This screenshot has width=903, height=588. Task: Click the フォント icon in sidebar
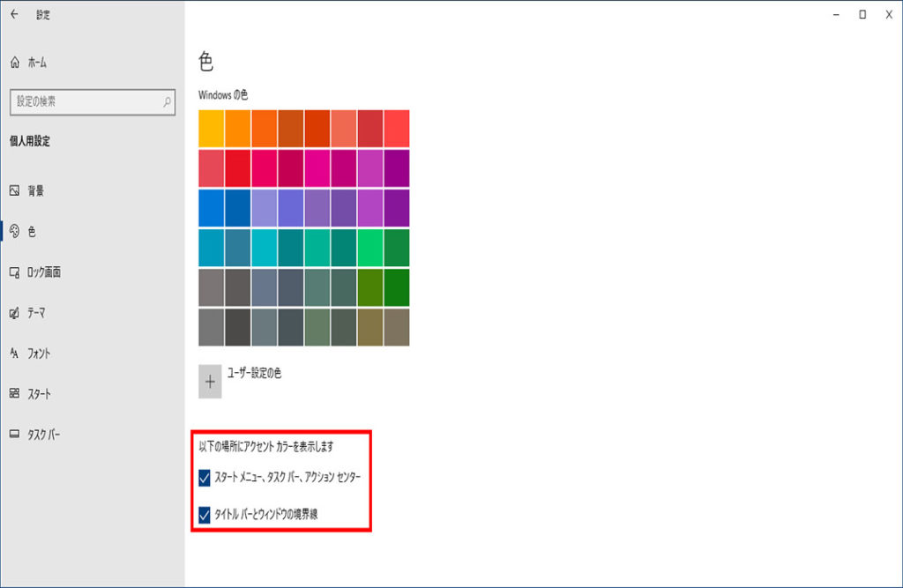point(15,354)
